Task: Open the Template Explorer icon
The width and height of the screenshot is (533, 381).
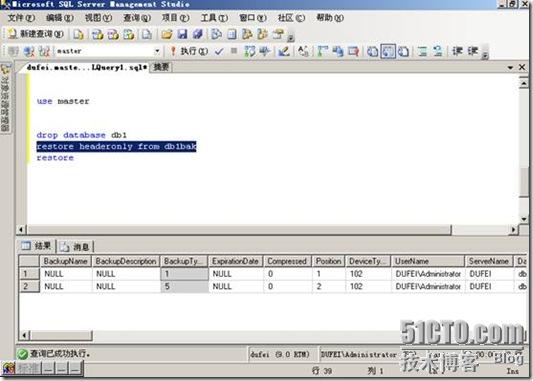Action: [262, 34]
